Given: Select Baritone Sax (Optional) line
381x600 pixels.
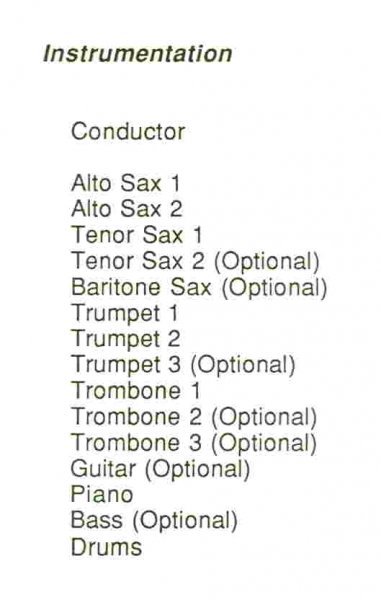Looking at the screenshot, I should click(199, 287).
